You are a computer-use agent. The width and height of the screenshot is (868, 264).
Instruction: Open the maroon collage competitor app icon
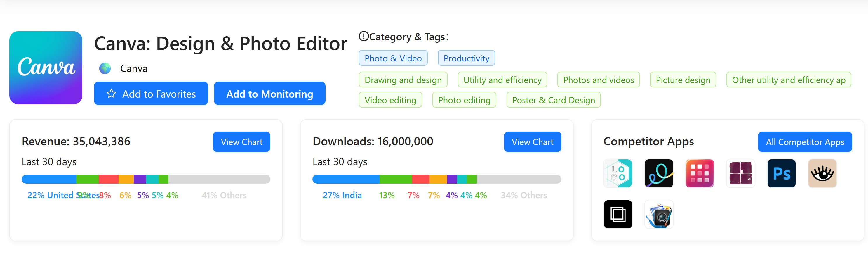click(740, 174)
